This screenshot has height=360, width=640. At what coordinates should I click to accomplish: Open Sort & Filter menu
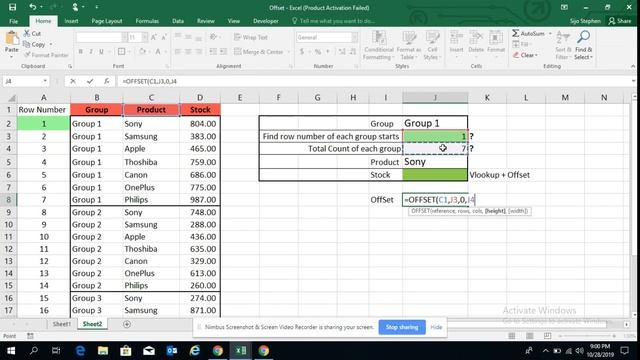click(563, 45)
